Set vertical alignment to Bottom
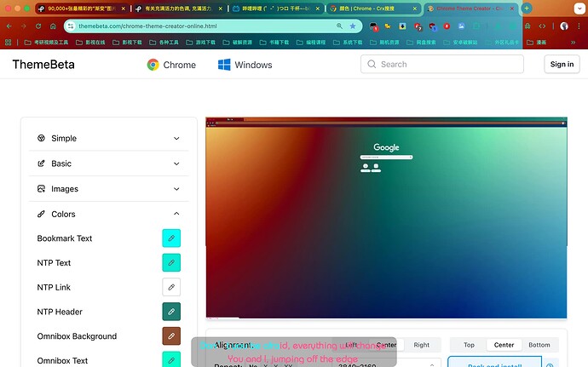Viewport: 588px width, 367px height. (x=539, y=345)
